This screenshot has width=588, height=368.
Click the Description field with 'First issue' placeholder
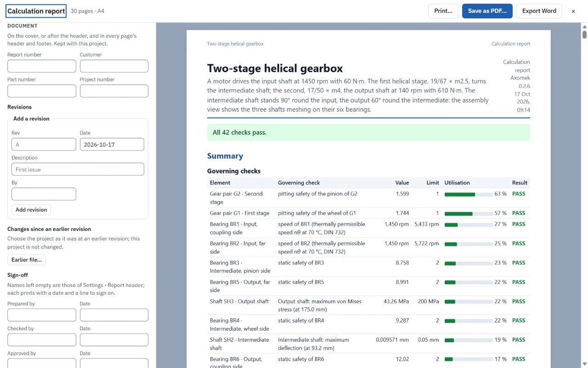(x=78, y=169)
